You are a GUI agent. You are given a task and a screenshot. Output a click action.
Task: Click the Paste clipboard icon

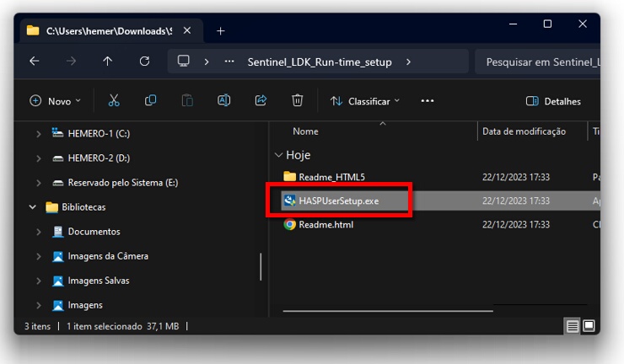[187, 100]
